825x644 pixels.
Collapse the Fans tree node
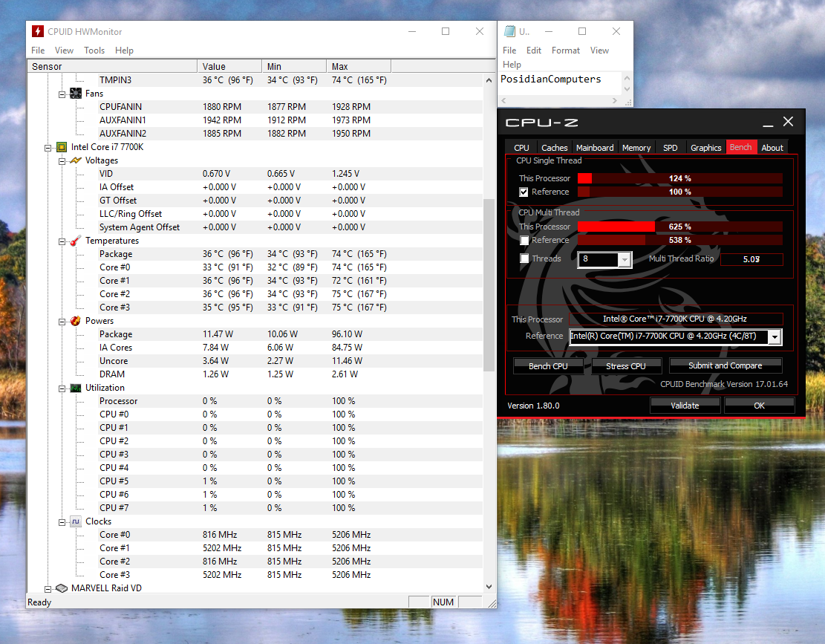(62, 95)
